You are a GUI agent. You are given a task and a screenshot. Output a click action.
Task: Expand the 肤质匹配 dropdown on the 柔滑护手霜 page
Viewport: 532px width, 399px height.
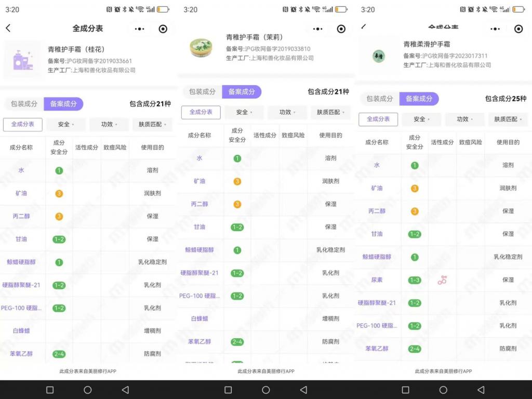[508, 119]
